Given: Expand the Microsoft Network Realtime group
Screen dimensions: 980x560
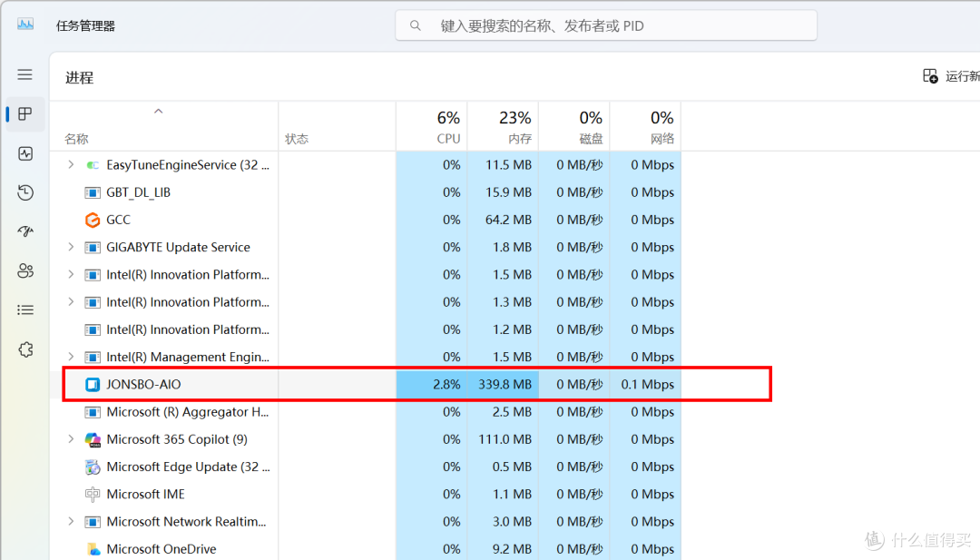Looking at the screenshot, I should 71,522.
